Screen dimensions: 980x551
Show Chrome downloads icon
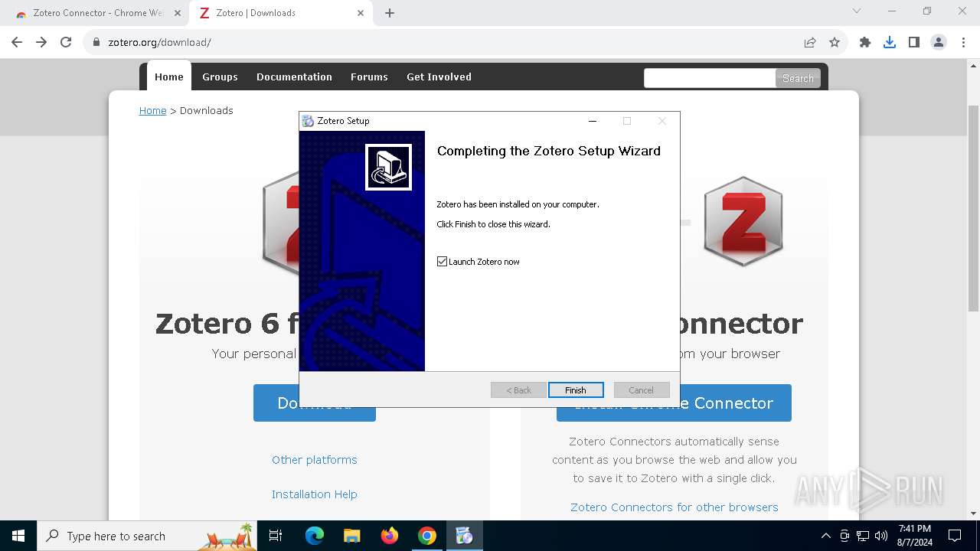click(890, 42)
